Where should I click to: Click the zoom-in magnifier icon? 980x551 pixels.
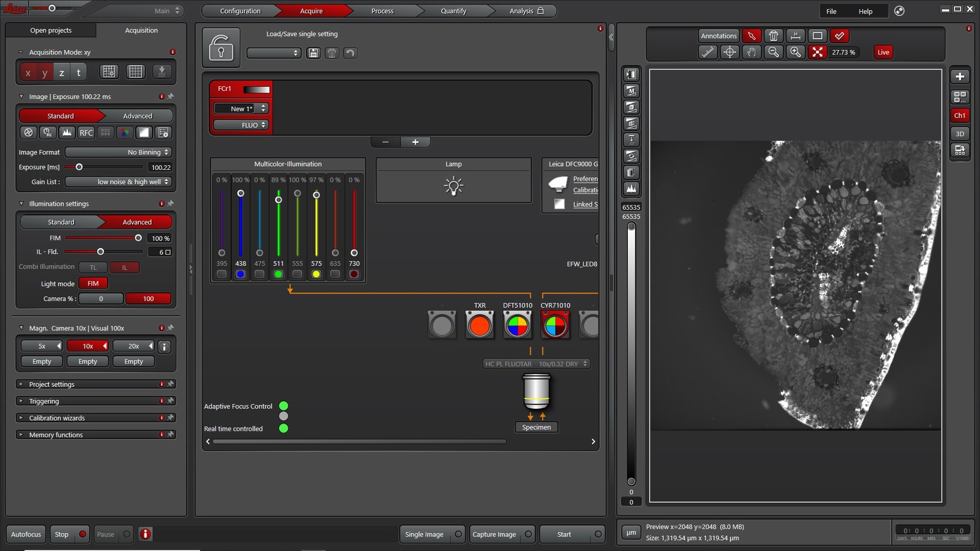[795, 52]
